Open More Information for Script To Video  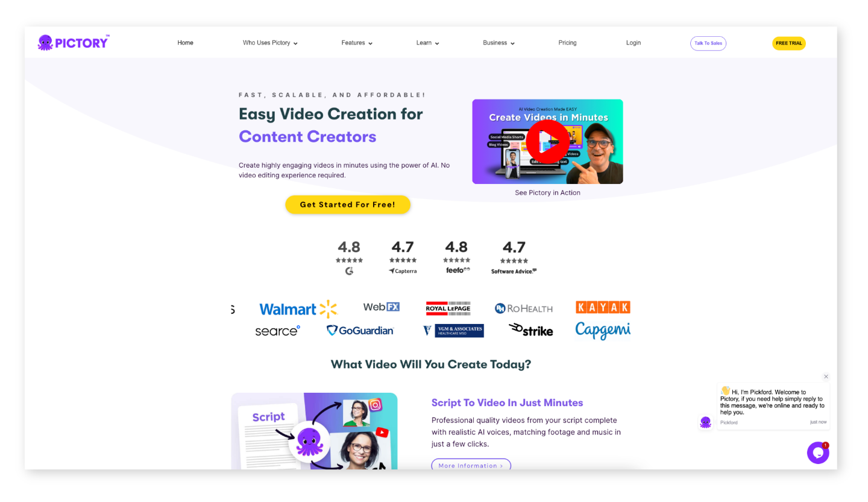[471, 465]
